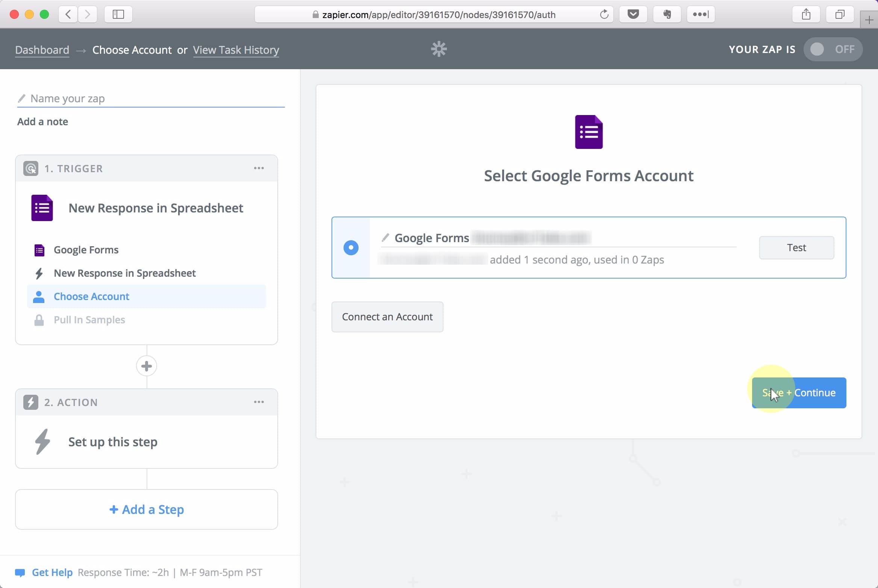
Task: Click the large Google Forms icon in trigger card
Action: [42, 208]
